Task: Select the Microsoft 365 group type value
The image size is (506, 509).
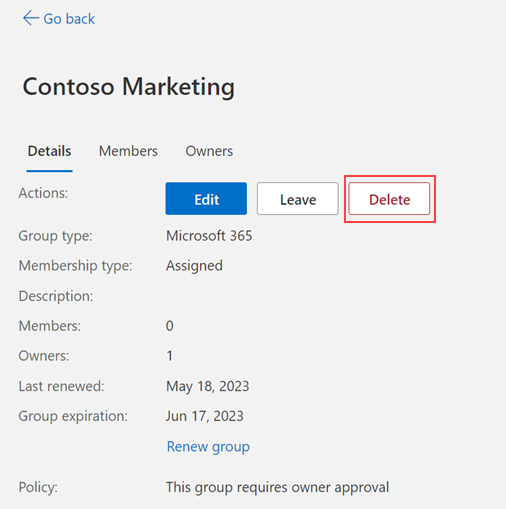Action: [209, 236]
